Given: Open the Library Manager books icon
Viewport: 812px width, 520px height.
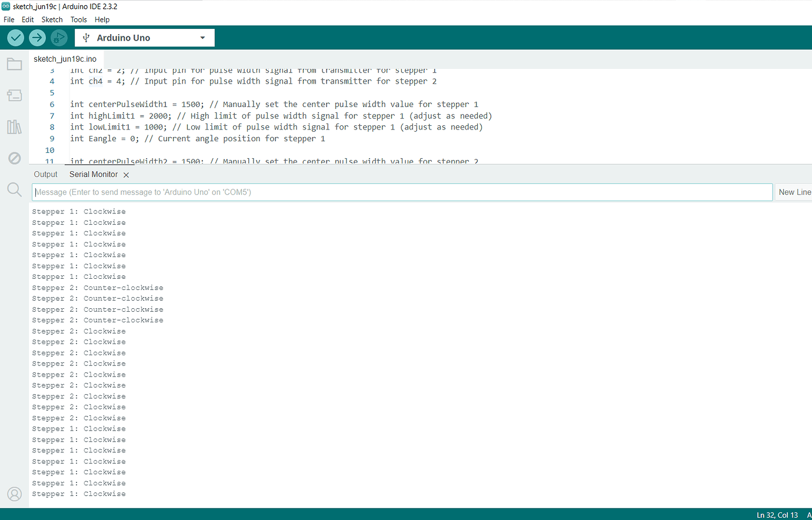Looking at the screenshot, I should [x=14, y=126].
